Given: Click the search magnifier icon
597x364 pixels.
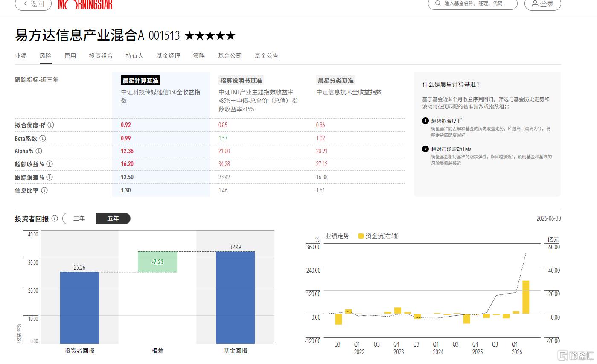Looking at the screenshot, I should click(x=438, y=3).
